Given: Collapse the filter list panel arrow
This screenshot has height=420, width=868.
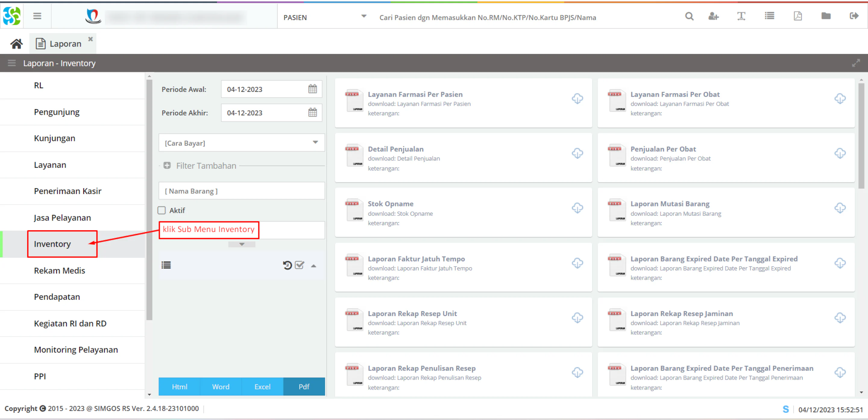Looking at the screenshot, I should [x=313, y=266].
